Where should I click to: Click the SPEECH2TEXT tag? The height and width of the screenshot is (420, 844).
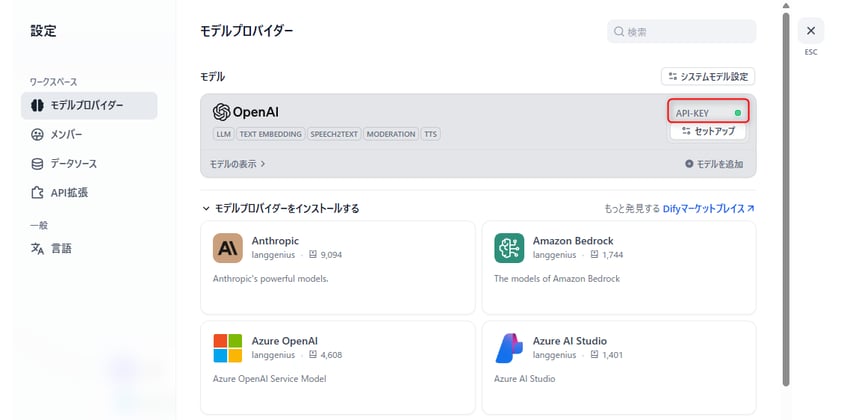point(334,134)
